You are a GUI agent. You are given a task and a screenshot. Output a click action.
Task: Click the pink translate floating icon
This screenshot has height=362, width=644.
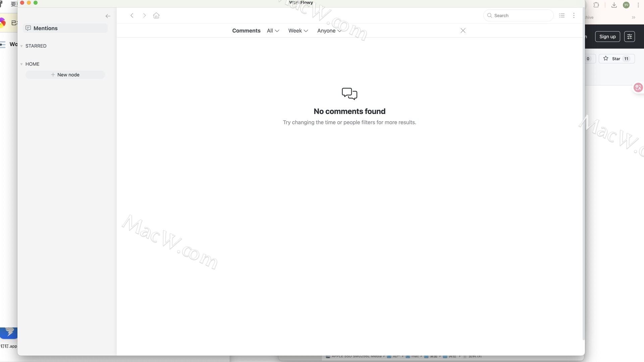(638, 87)
